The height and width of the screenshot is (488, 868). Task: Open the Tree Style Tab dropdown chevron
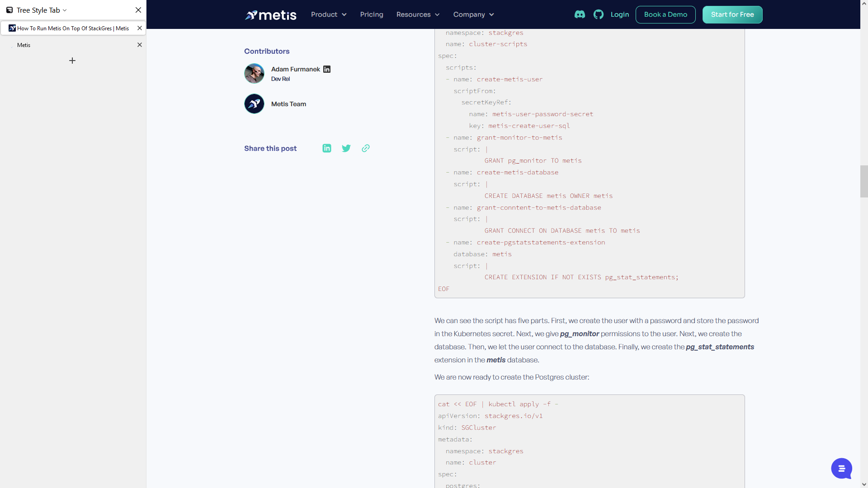[65, 10]
